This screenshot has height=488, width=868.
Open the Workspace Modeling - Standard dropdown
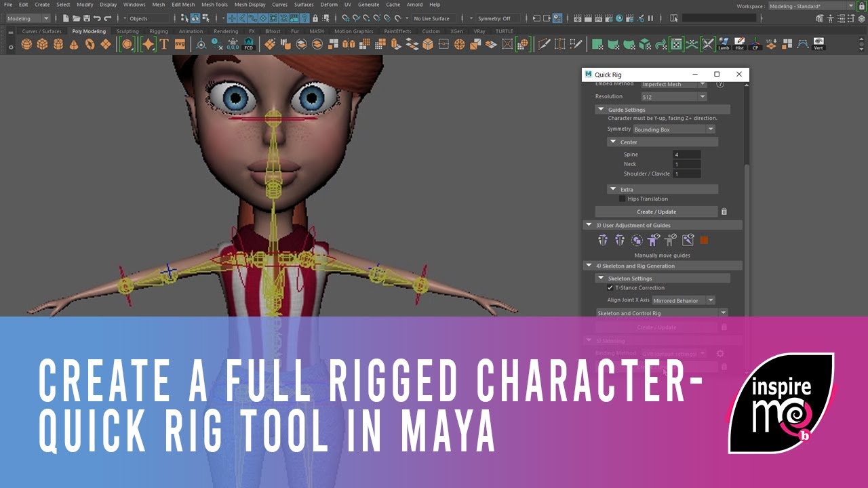[811, 5]
